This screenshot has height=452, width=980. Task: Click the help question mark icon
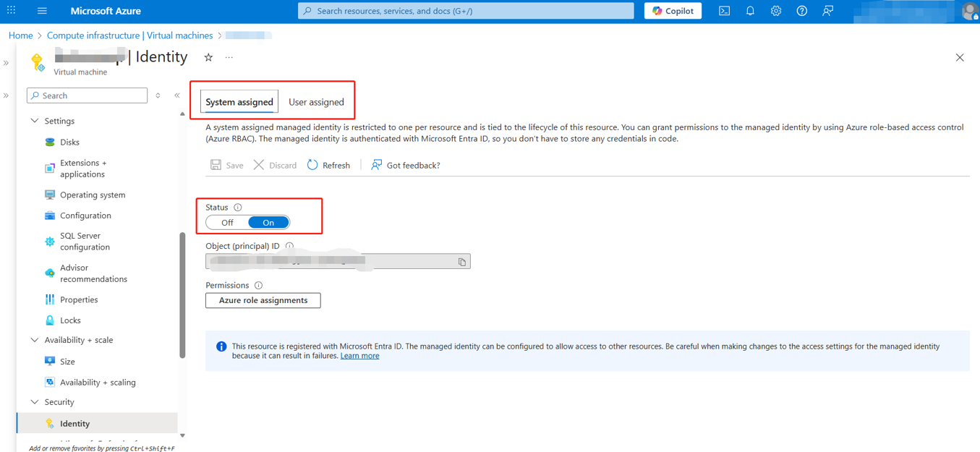(x=801, y=11)
